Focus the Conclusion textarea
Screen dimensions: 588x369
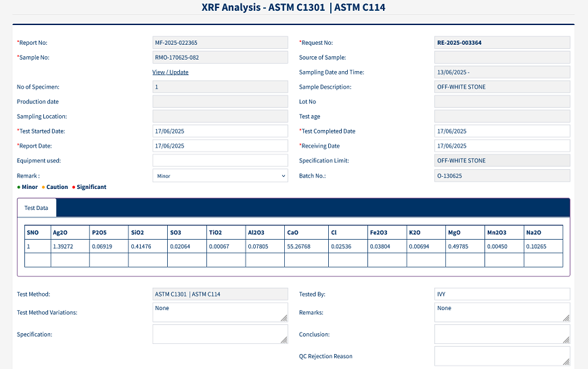point(502,334)
